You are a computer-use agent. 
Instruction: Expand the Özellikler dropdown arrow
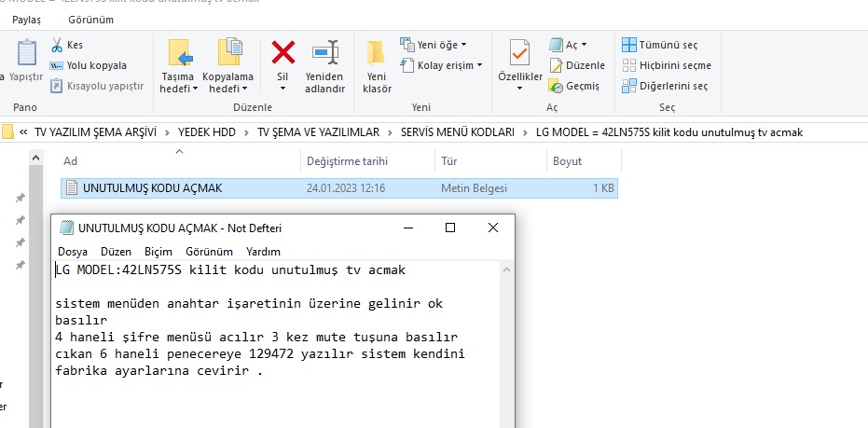click(x=520, y=89)
